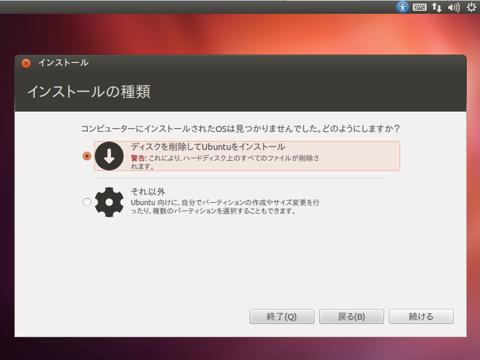Click the インストールの種類 heading
Viewport: 480px width, 360px height.
point(89,91)
